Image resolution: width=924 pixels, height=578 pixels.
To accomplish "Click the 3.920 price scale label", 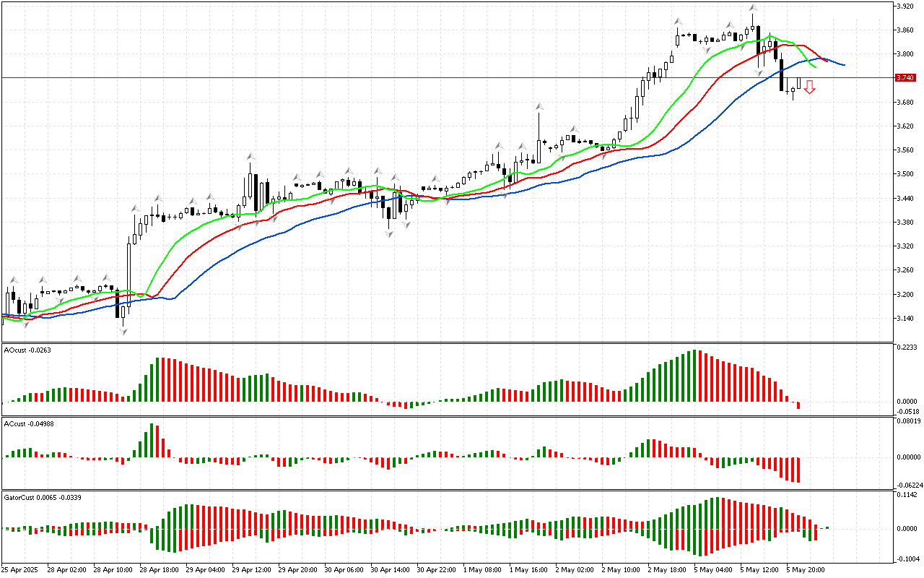I will click(x=905, y=6).
